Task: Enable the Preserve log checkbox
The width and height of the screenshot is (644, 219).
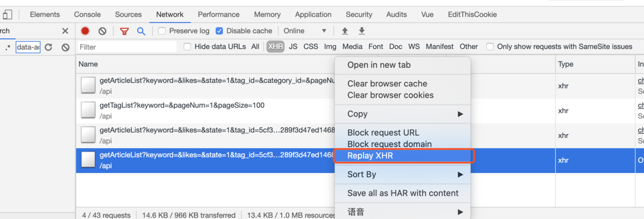Action: 162,31
